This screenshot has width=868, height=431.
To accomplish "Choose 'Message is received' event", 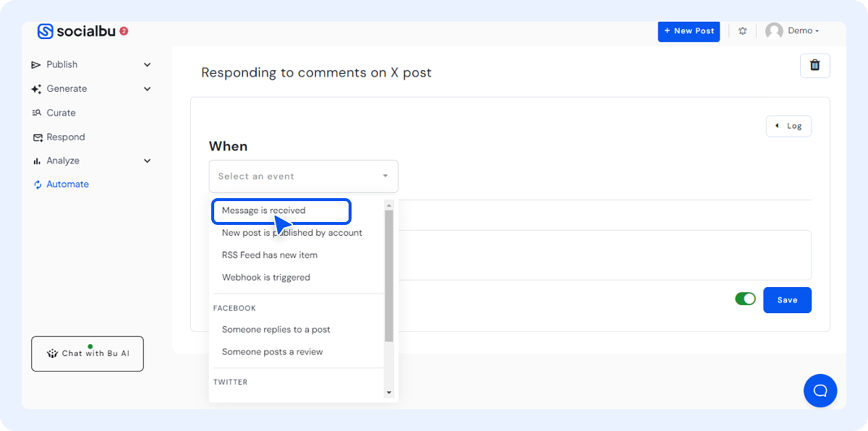I will [x=264, y=210].
